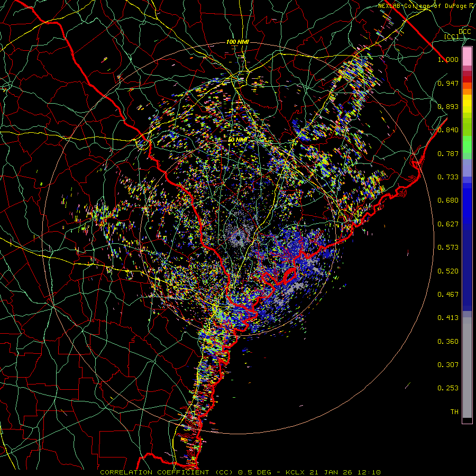Image resolution: width=476 pixels, height=476 pixels.
Task: Select the 0.253 scale value
Action: point(448,388)
